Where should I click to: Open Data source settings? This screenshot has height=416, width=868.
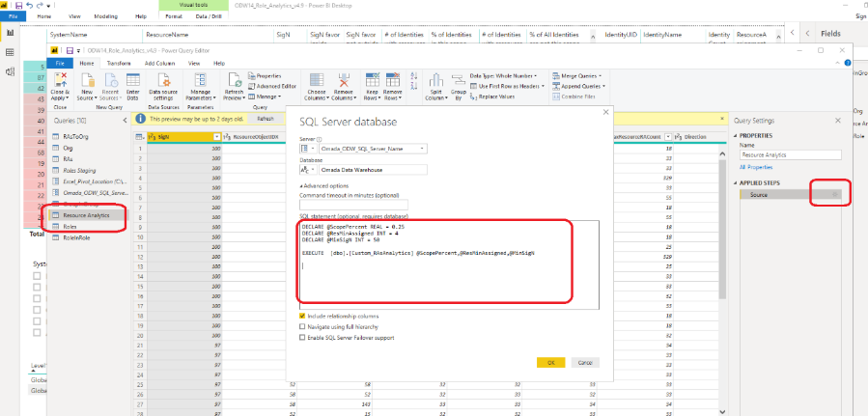tap(163, 87)
